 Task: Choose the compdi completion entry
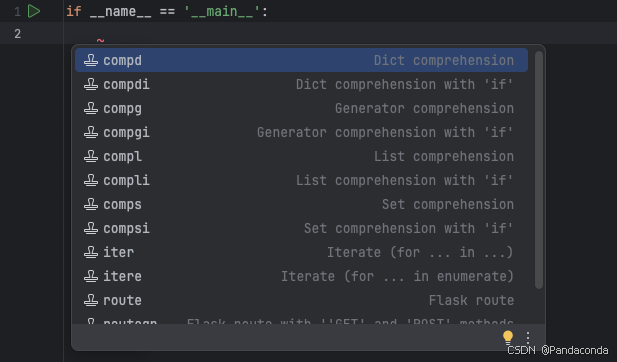301,84
